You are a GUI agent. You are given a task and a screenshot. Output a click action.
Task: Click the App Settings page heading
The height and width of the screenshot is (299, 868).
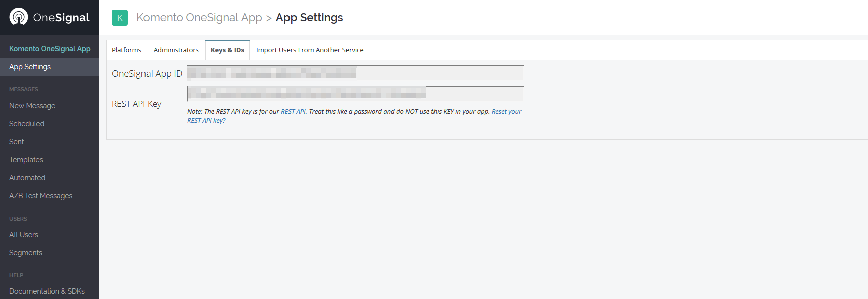309,18
